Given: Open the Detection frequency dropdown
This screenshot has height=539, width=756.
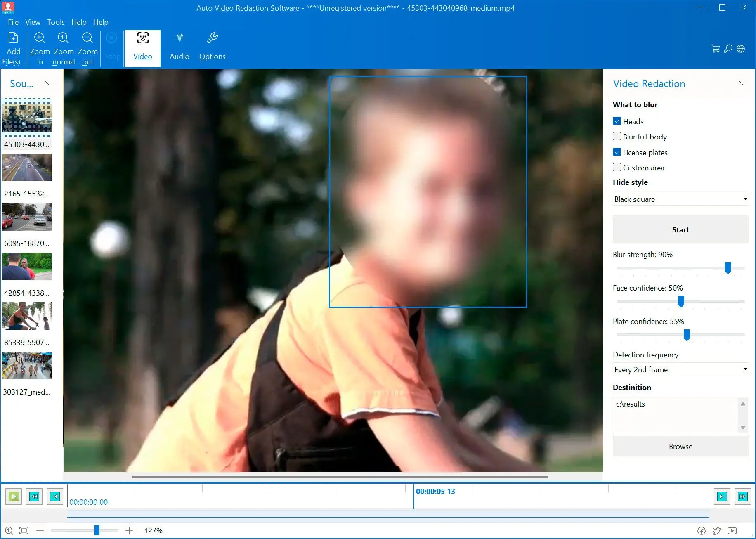Looking at the screenshot, I should pyautogui.click(x=680, y=369).
